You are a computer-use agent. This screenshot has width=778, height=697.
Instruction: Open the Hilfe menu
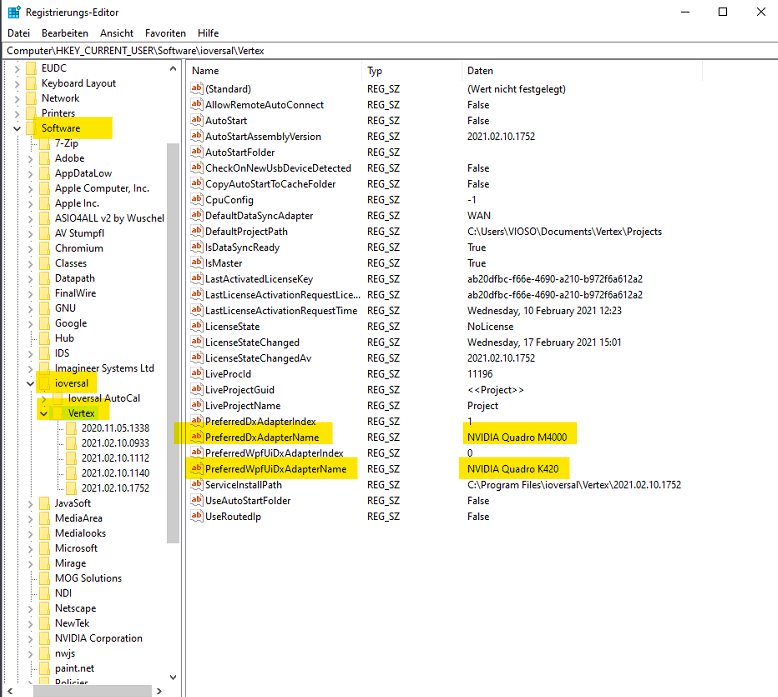coord(208,33)
